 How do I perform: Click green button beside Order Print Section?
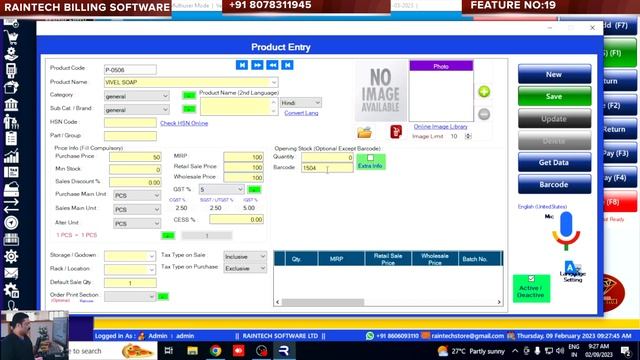click(x=163, y=296)
